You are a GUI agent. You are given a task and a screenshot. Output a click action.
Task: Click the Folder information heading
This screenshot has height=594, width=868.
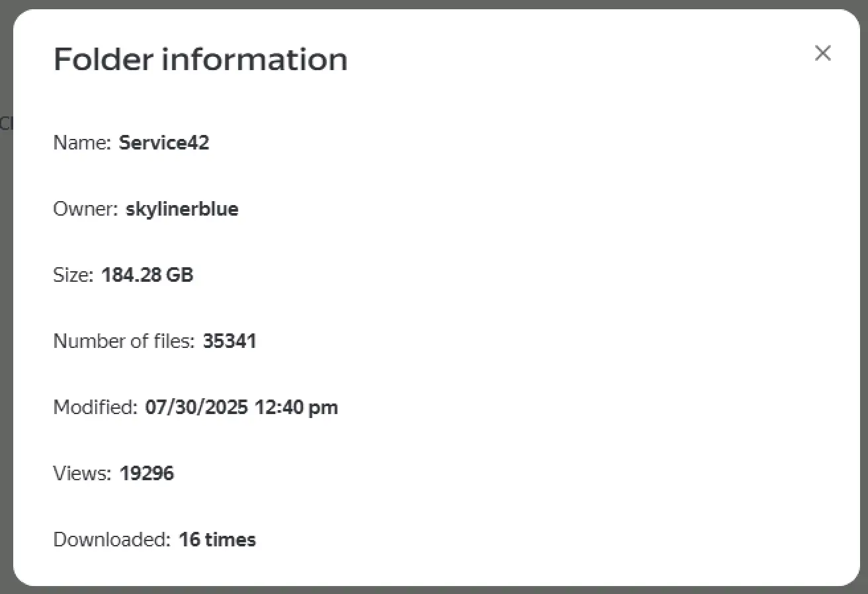coord(200,59)
